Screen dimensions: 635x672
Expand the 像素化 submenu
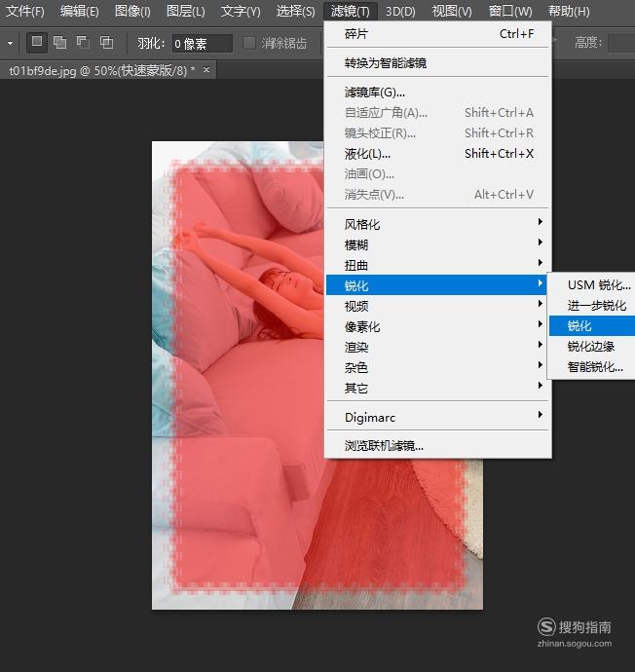[x=438, y=326]
